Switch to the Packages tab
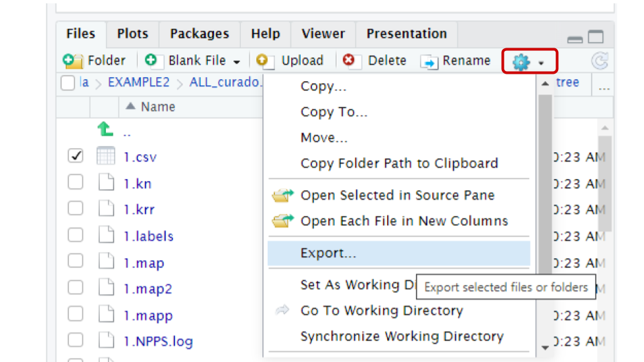The height and width of the screenshot is (362, 644). [200, 34]
